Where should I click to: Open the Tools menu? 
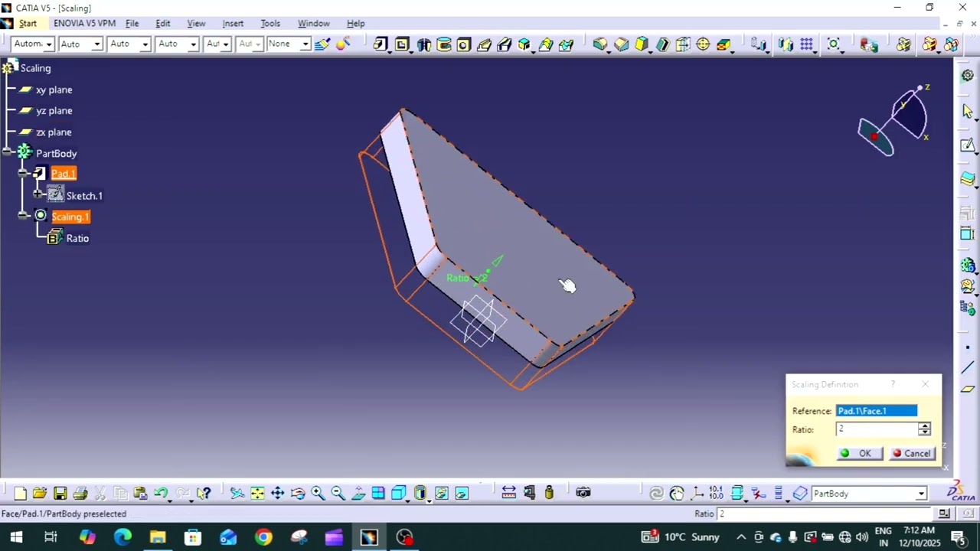point(270,24)
